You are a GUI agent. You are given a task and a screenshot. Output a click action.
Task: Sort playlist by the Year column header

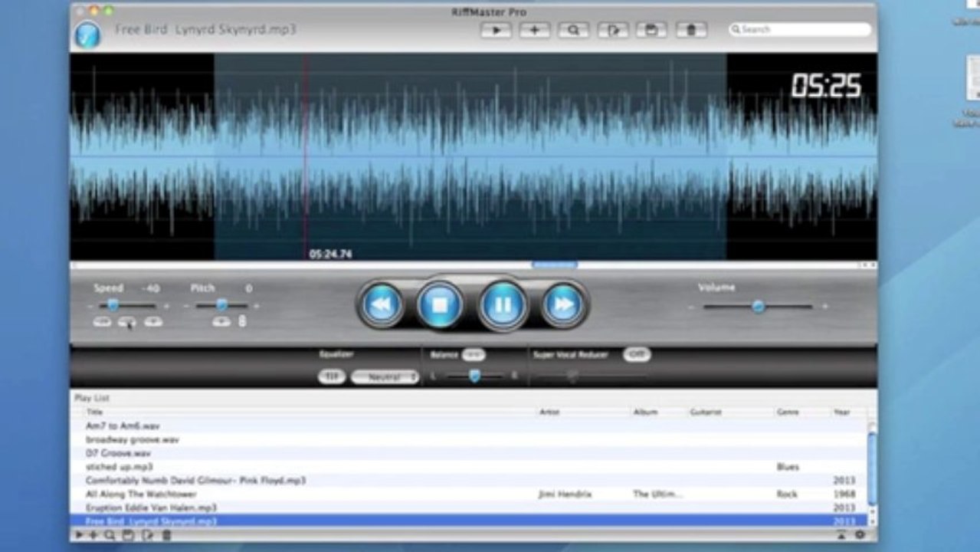pos(841,412)
